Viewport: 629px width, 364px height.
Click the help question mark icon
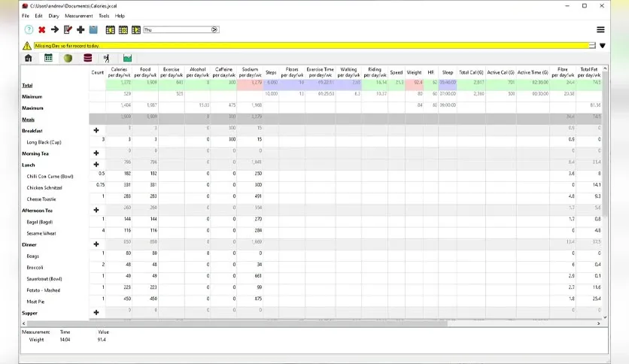(29, 29)
